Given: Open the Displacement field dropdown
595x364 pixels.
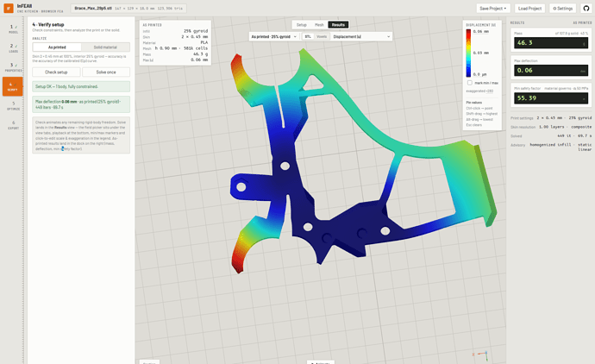Looking at the screenshot, I should tap(361, 36).
